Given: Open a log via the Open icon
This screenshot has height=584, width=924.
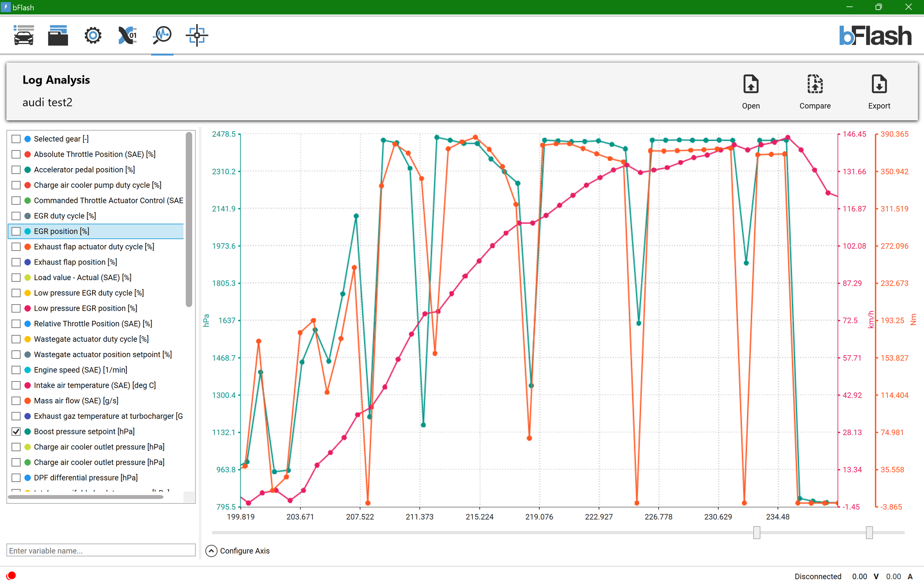Looking at the screenshot, I should coord(751,91).
